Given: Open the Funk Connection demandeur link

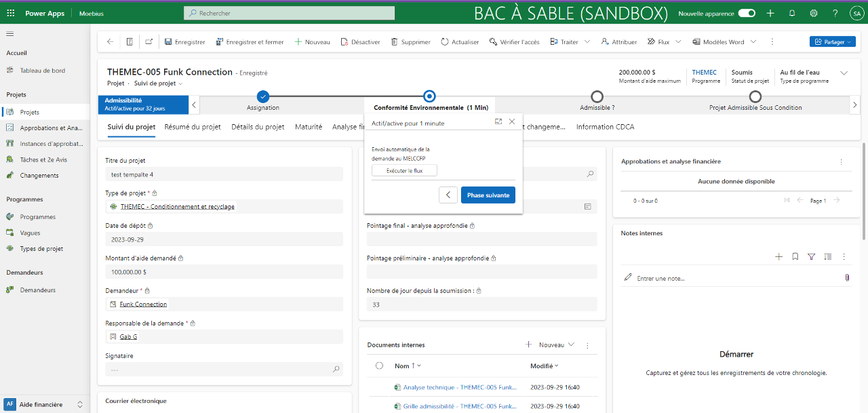Looking at the screenshot, I should (x=143, y=304).
